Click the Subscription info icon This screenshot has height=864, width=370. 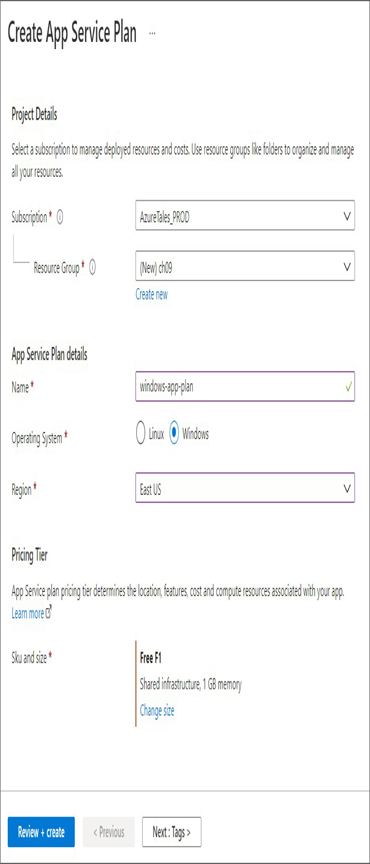click(60, 217)
